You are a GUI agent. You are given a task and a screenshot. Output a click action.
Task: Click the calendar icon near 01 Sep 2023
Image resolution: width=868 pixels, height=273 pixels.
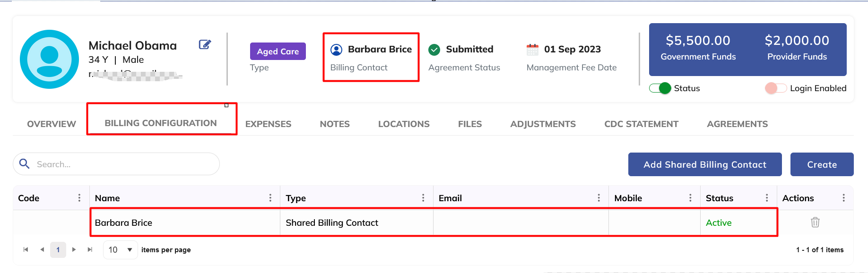tap(532, 50)
